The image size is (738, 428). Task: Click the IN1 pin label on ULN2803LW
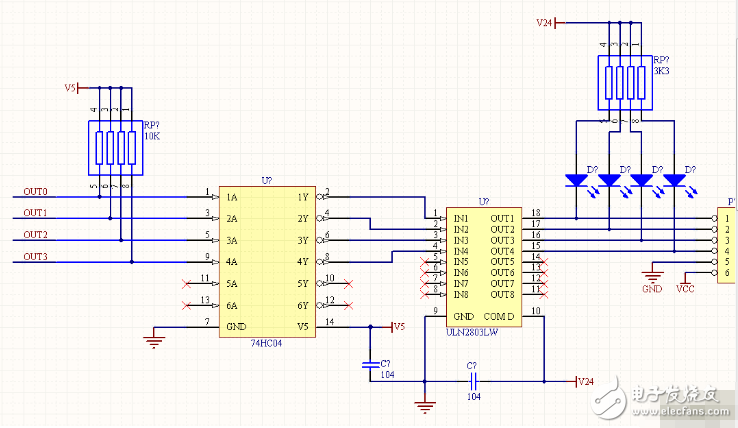[461, 218]
